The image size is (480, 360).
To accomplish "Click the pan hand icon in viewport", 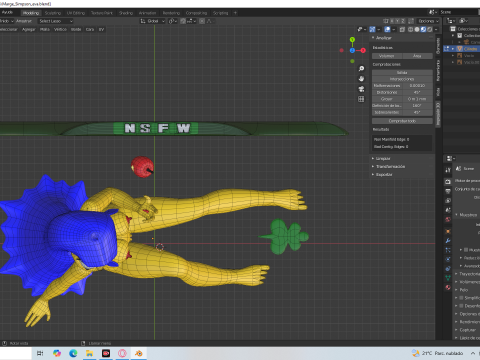I will 361,79.
